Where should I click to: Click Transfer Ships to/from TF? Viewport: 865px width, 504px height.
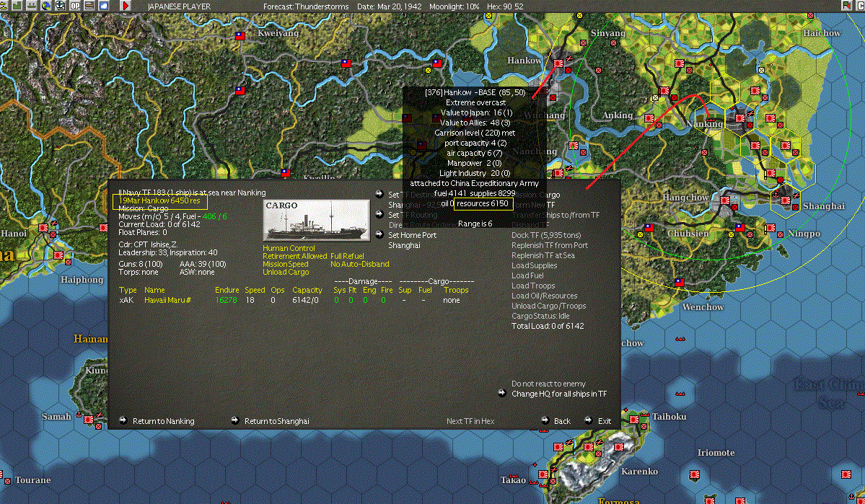click(555, 214)
